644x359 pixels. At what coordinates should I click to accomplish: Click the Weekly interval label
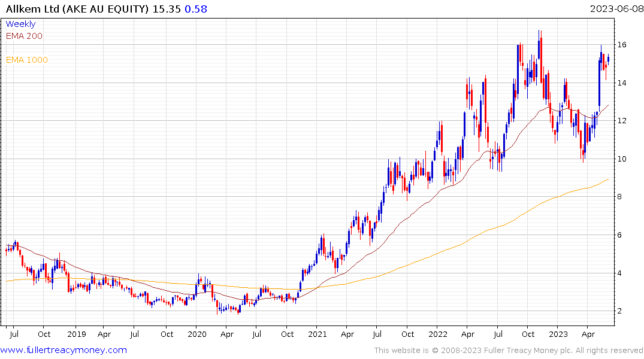pyautogui.click(x=20, y=24)
